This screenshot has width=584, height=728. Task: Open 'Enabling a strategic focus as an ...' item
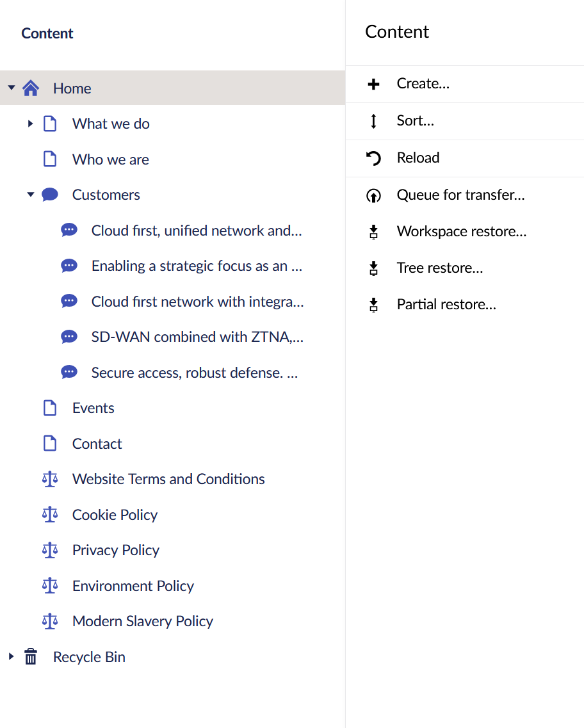(197, 266)
